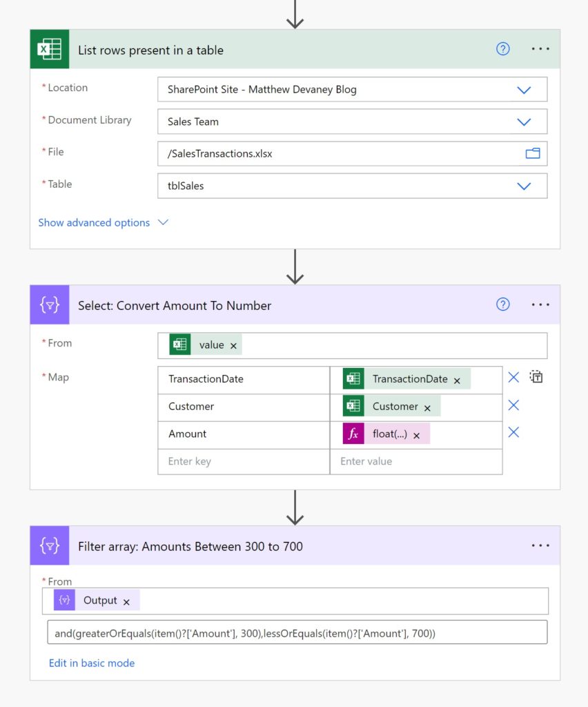588x707 pixels.
Task: Open ellipsis menu of Filter array action
Action: [540, 545]
